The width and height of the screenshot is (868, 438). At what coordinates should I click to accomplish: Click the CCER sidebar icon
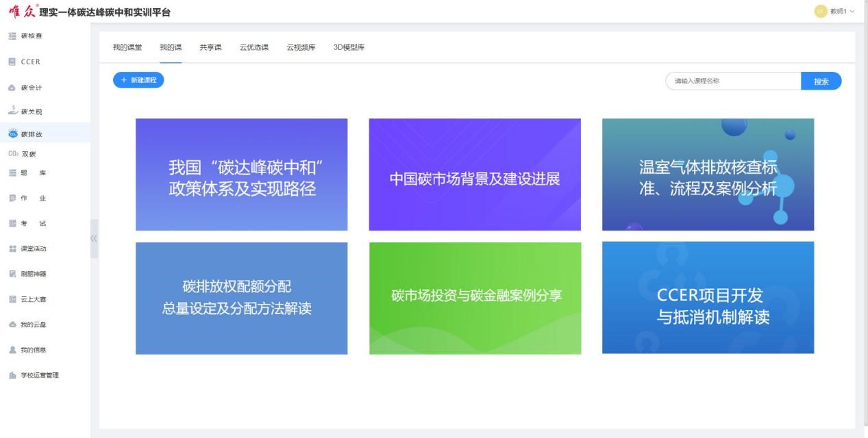12,62
